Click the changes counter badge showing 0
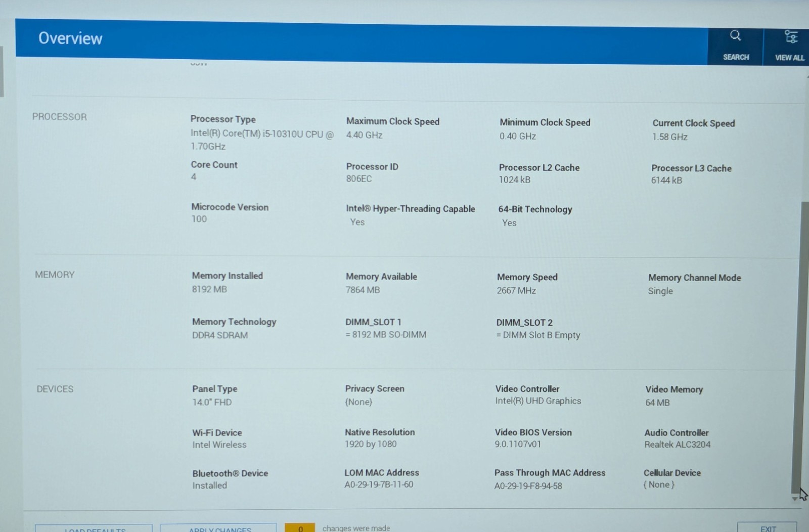The width and height of the screenshot is (809, 532). tap(300, 527)
